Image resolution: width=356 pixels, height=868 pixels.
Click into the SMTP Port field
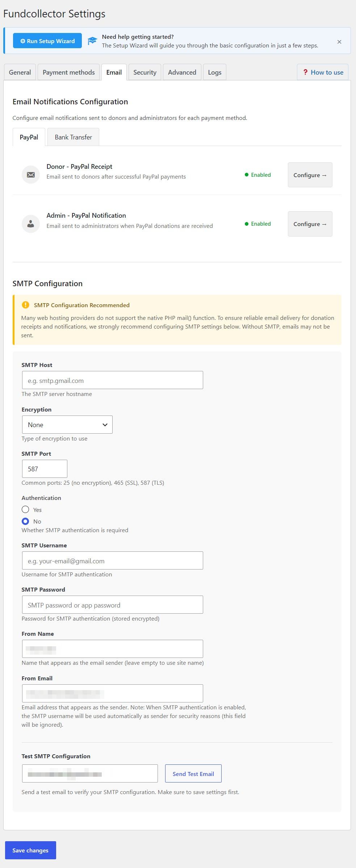(45, 469)
